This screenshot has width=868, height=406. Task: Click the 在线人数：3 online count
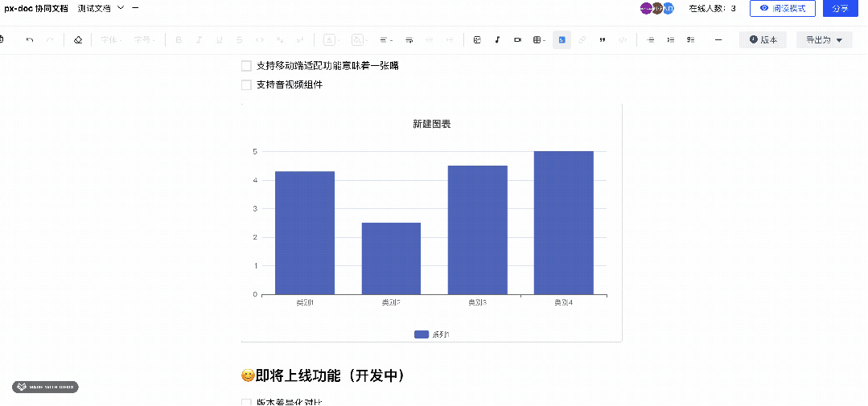[713, 8]
